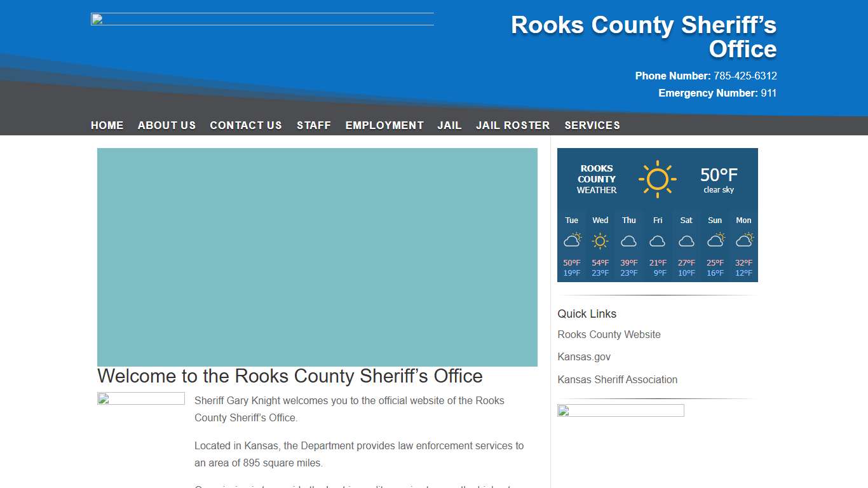Open the ABOUT US section
The width and height of the screenshot is (868, 488).
click(166, 125)
